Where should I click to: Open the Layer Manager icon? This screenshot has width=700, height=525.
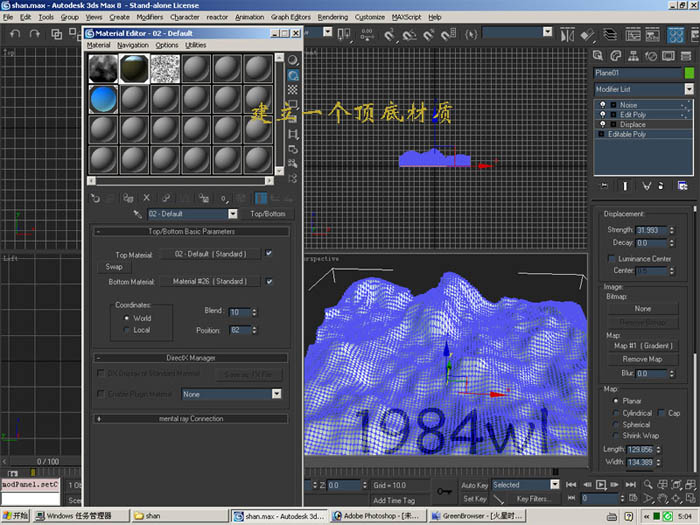[610, 35]
